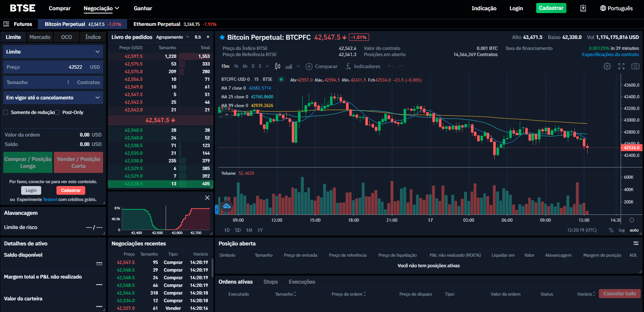The height and width of the screenshot is (312, 644).
Task: Open the Comprar menu item
Action: (60, 8)
